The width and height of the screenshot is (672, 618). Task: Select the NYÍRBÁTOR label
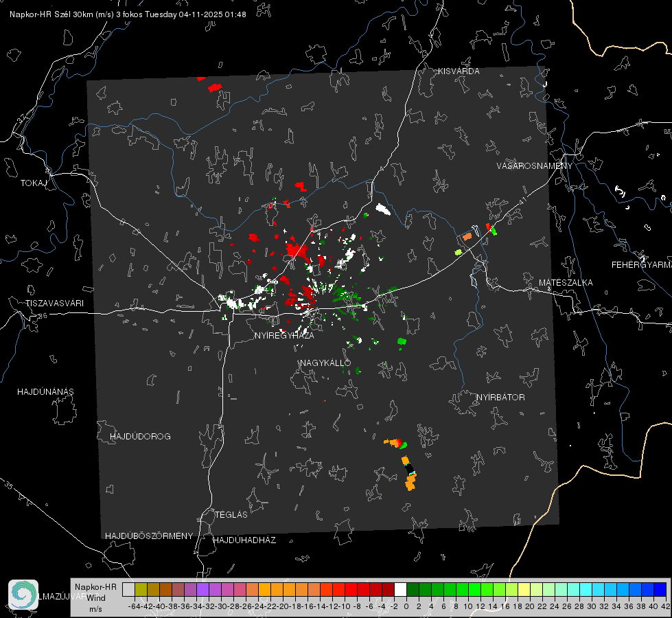(x=500, y=398)
